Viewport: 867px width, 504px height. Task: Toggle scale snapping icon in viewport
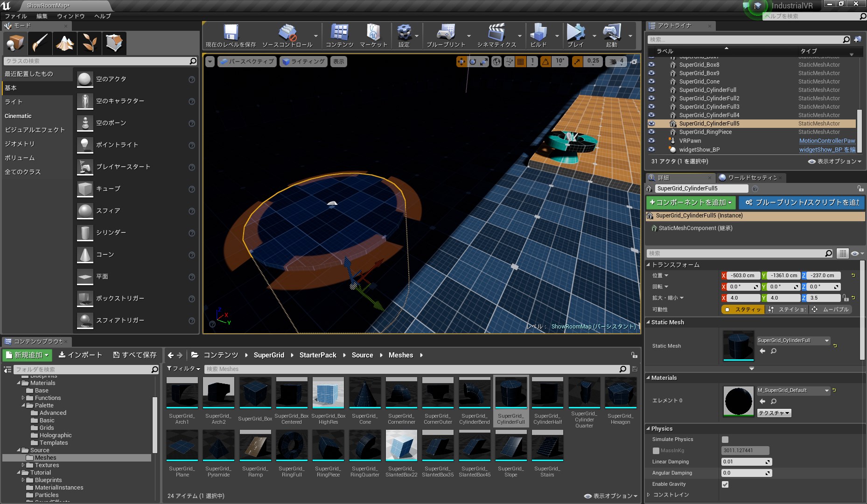click(x=577, y=62)
